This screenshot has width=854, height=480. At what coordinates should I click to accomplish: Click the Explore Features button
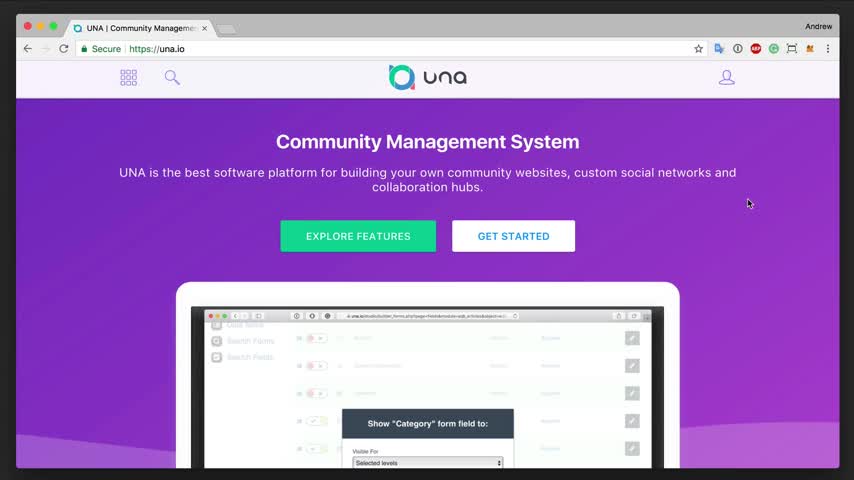pos(358,236)
